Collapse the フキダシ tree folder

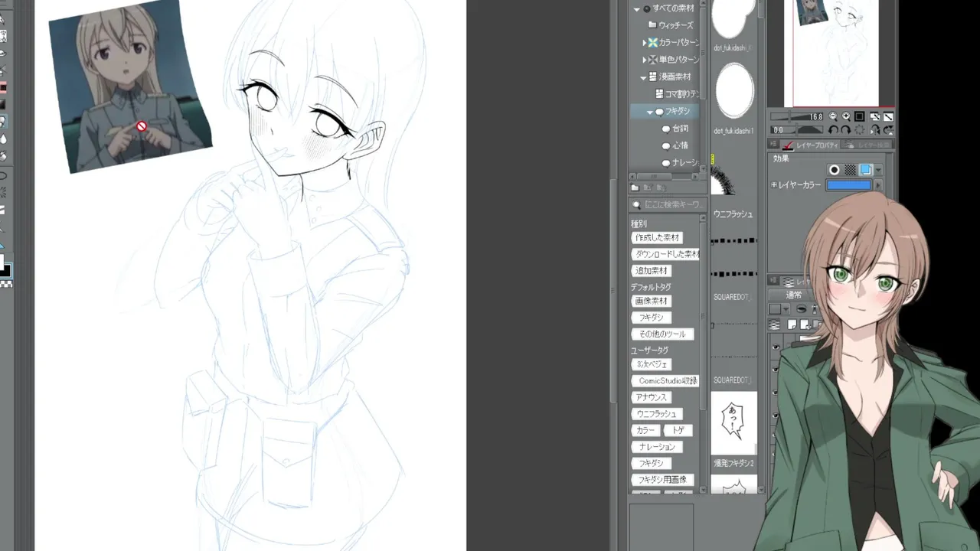pyautogui.click(x=650, y=112)
